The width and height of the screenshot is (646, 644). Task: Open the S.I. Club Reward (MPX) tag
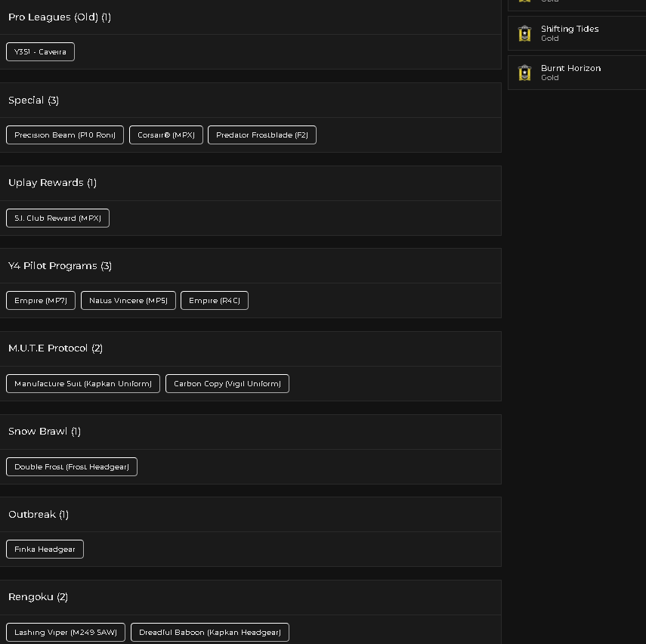pyautogui.click(x=57, y=218)
